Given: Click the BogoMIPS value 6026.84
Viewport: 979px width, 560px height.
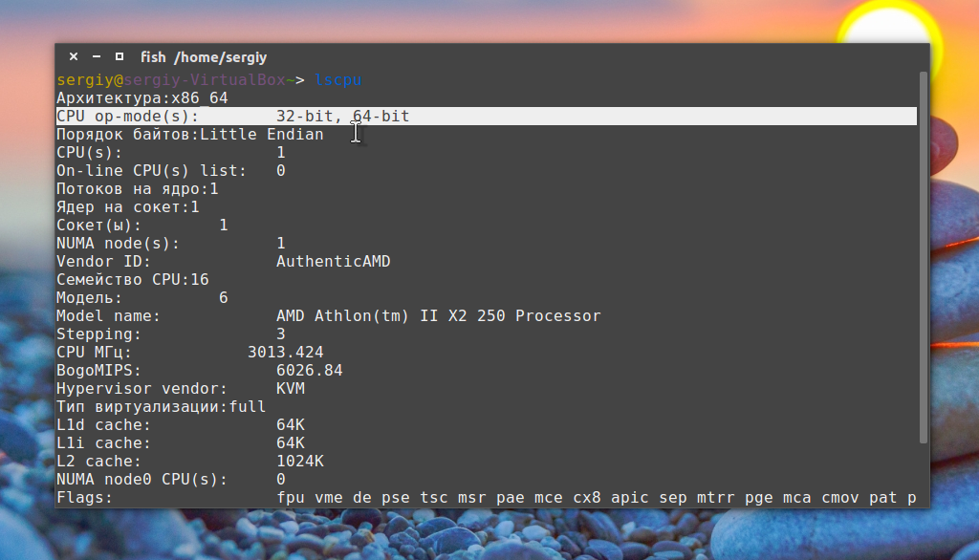Looking at the screenshot, I should pos(309,371).
